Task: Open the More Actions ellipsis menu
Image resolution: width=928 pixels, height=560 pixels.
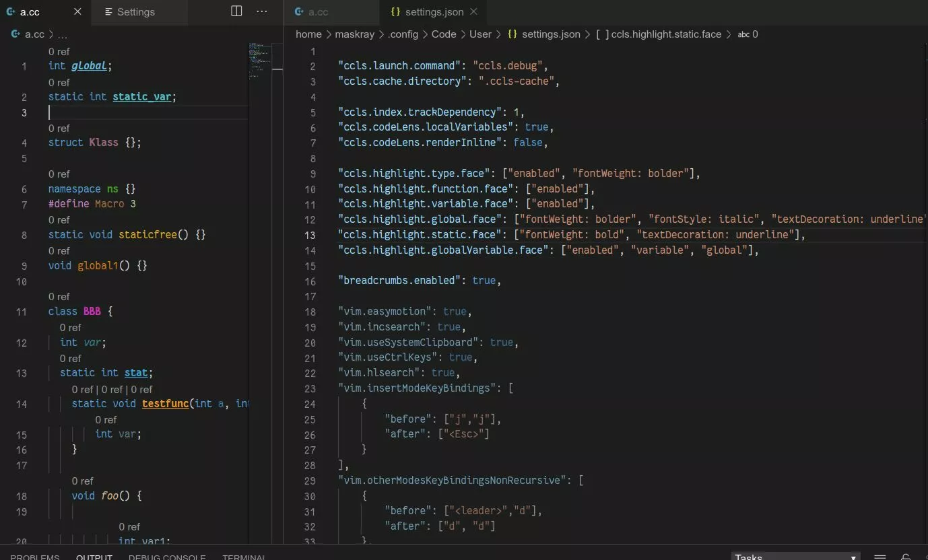Action: point(262,11)
